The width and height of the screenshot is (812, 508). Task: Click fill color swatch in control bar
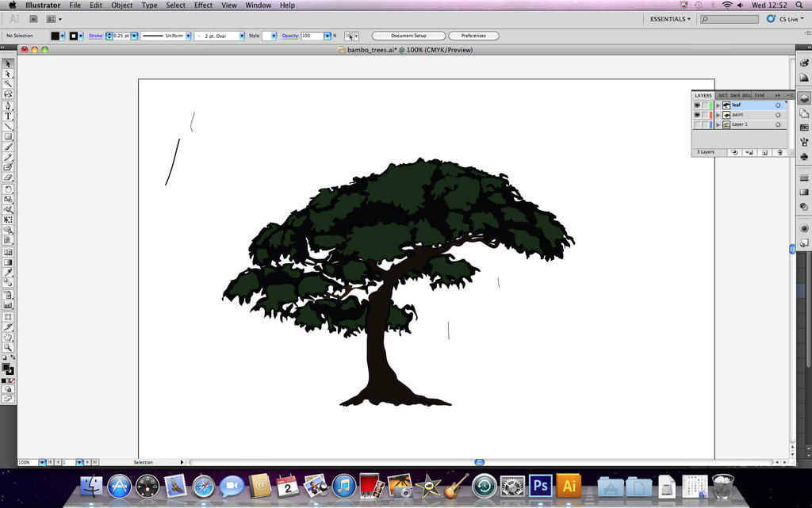pos(55,36)
